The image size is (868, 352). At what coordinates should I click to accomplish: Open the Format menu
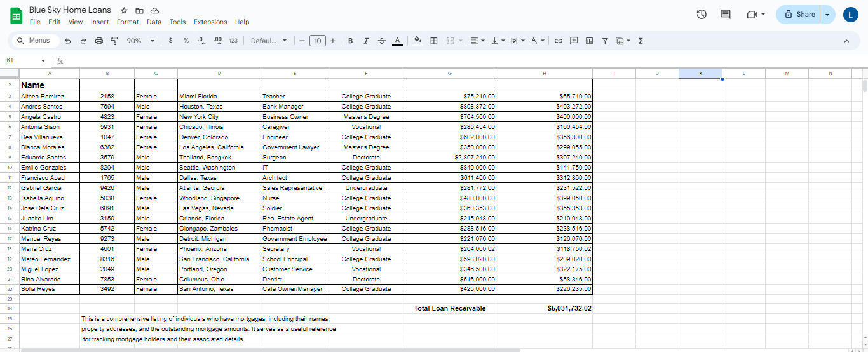click(128, 22)
